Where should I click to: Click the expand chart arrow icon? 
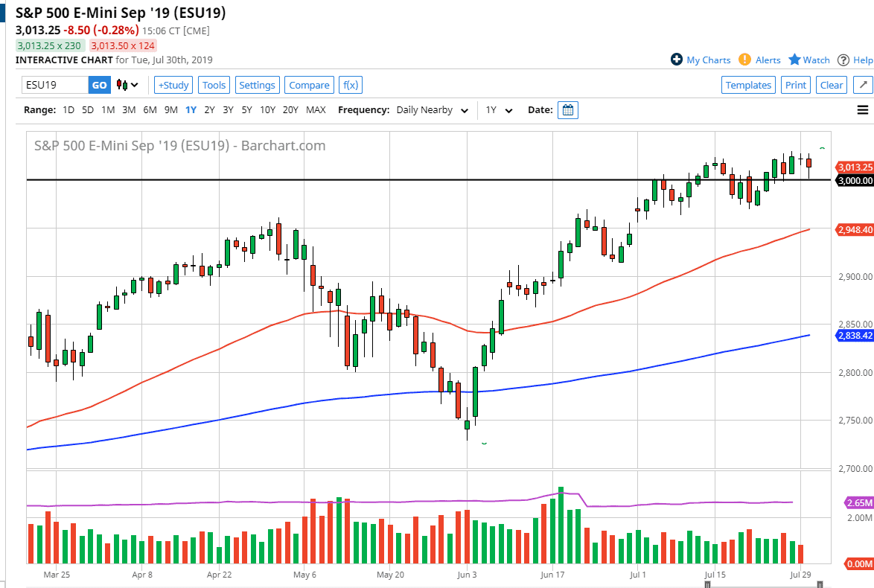(863, 85)
